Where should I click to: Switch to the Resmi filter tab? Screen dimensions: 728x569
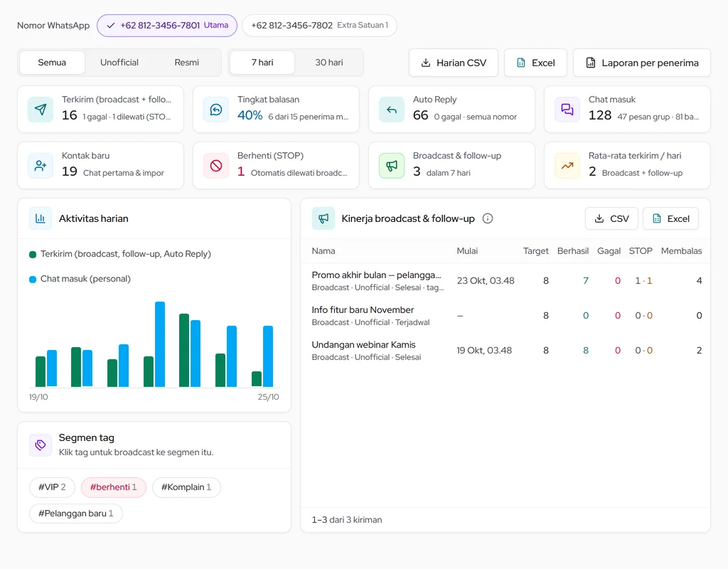click(x=187, y=63)
